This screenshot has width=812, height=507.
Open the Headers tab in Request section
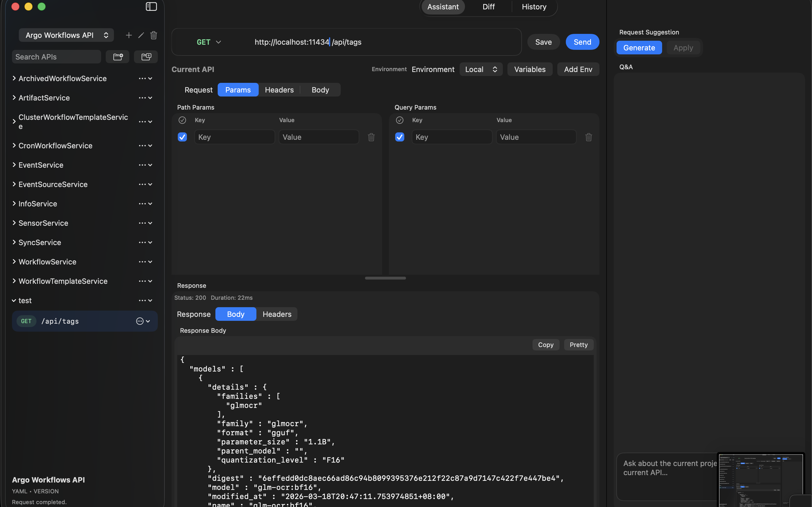(279, 90)
